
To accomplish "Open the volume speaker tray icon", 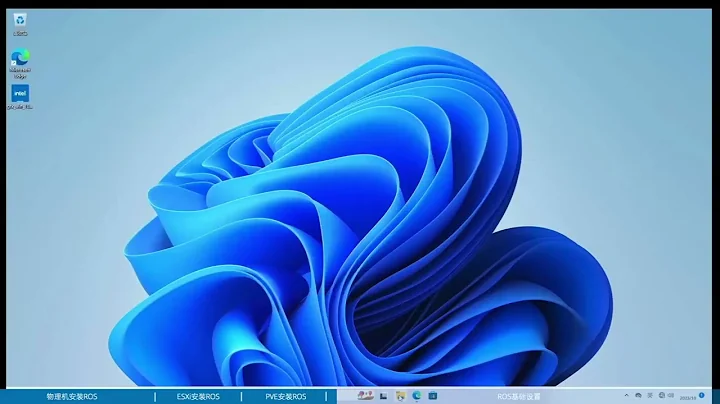I will (671, 395).
